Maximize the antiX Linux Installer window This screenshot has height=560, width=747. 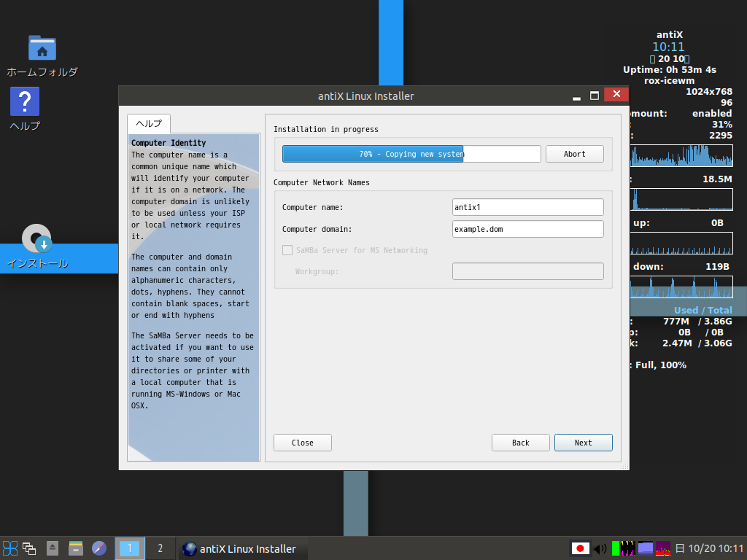594,96
